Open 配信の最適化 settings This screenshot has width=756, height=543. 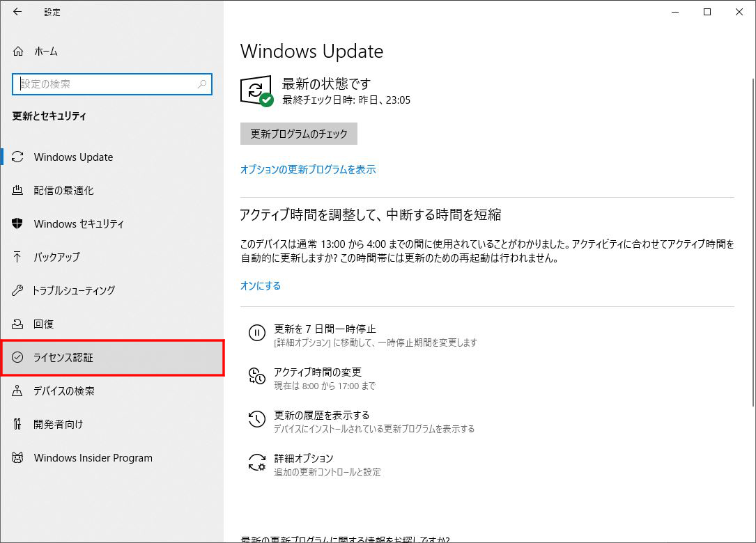[x=112, y=190]
